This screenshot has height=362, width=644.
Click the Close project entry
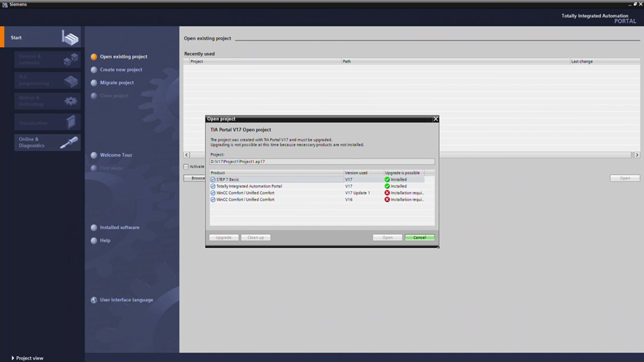[114, 96]
